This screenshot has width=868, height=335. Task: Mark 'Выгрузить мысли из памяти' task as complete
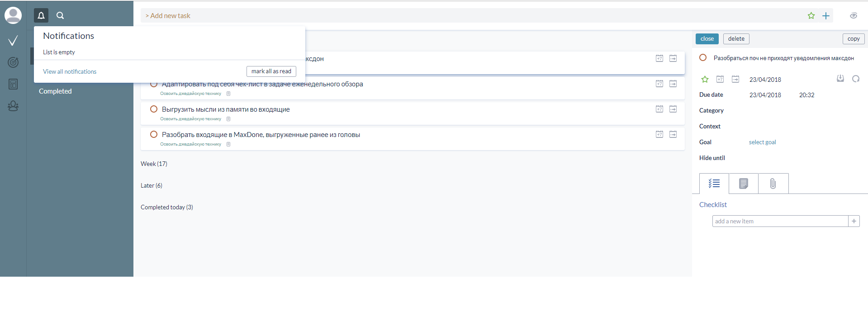154,109
